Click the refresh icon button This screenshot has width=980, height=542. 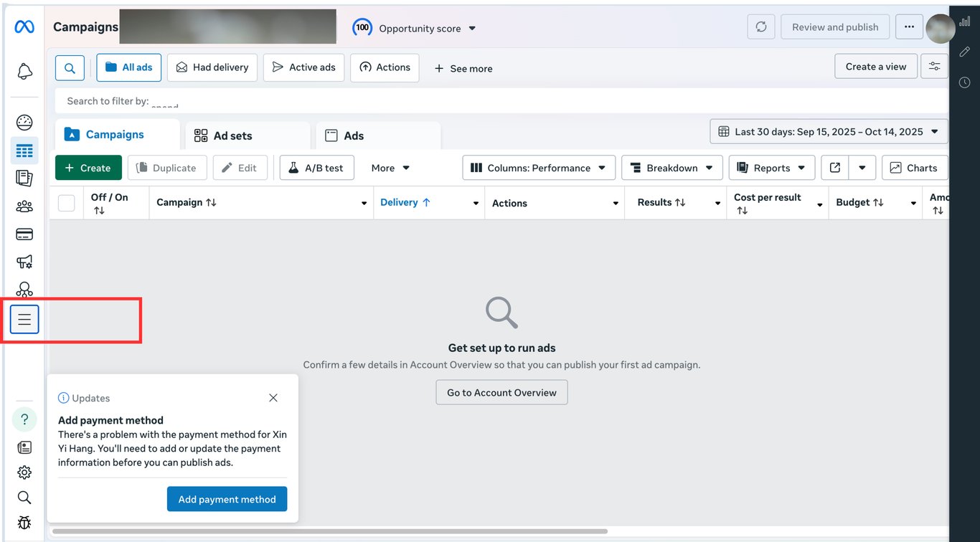pos(761,27)
